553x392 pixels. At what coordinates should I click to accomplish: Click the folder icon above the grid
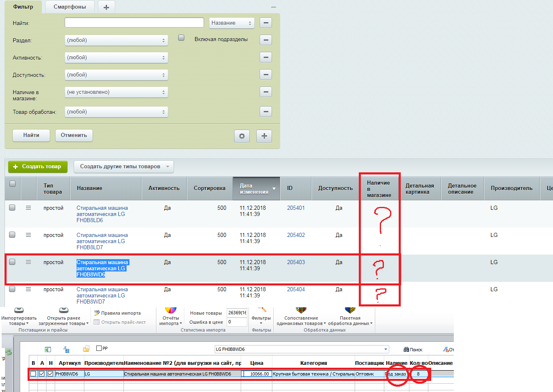[x=86, y=349]
